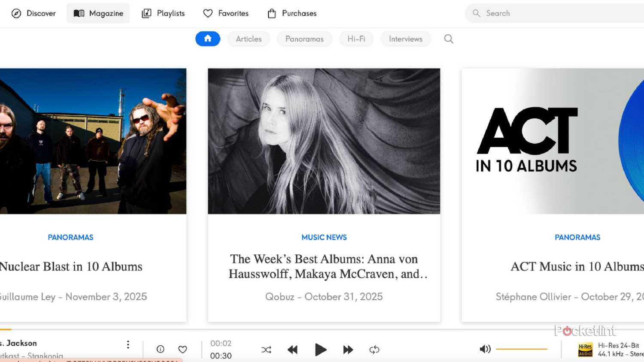Open Favorites using the heart icon
644x362 pixels.
tap(208, 13)
